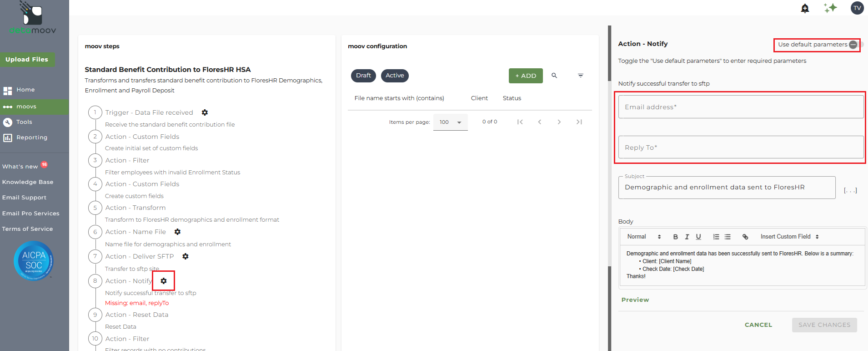Open the Insert Custom Field dropdown

point(790,237)
